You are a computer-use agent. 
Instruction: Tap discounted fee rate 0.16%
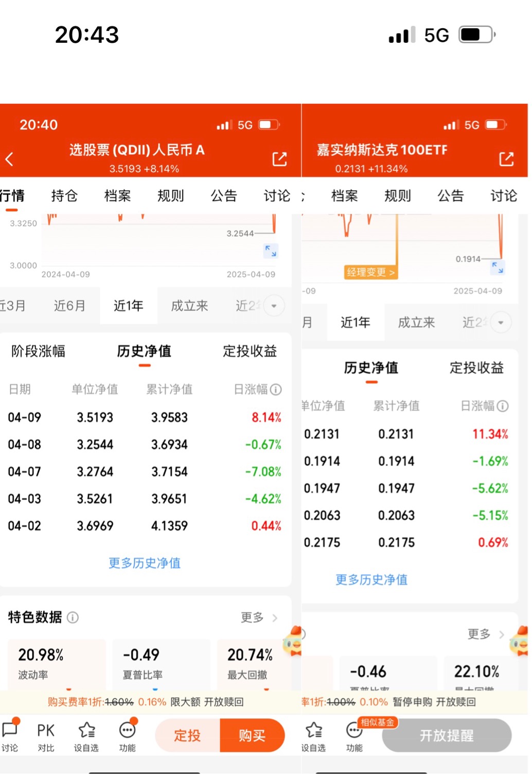pos(152,702)
